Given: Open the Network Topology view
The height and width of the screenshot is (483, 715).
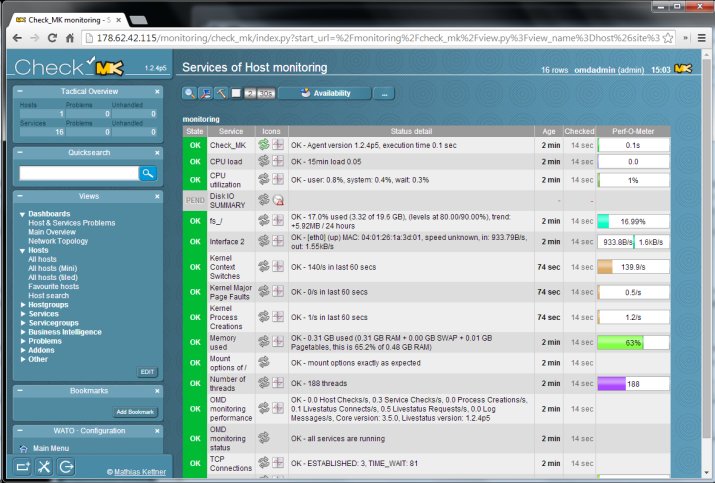Looking at the screenshot, I should pos(58,241).
